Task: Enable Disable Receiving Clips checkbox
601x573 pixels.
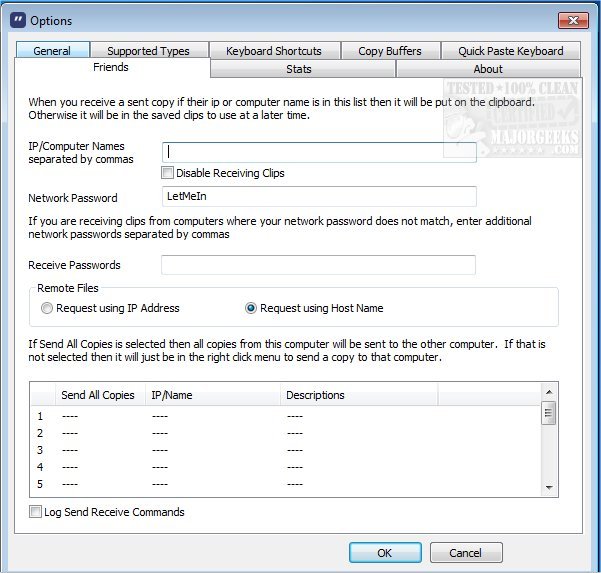Action: [x=167, y=173]
